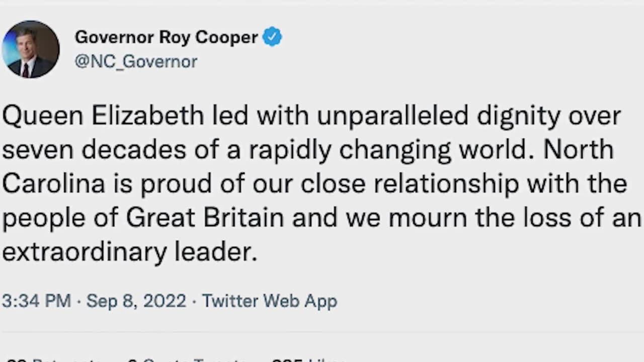Screen dimensions: 644x362
Task: Click "Great Britain" in the tweet text
Action: click(x=205, y=218)
